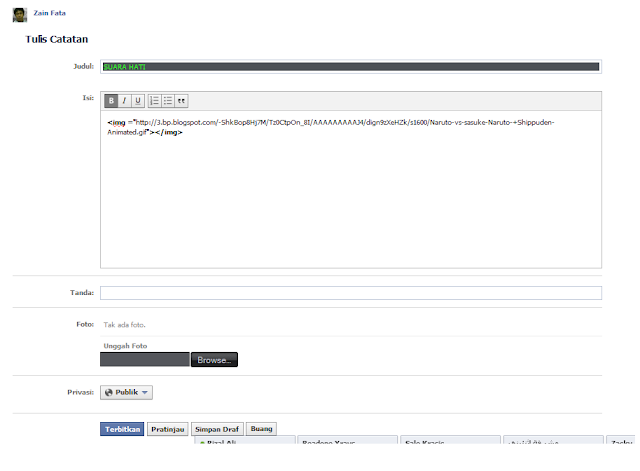The height and width of the screenshot is (471, 640).
Task: Toggle Bold formatting in the note editor
Action: [x=111, y=101]
